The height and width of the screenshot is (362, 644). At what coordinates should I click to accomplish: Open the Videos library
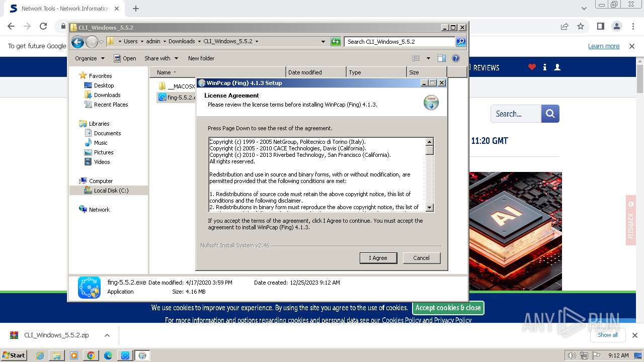pos(102,162)
